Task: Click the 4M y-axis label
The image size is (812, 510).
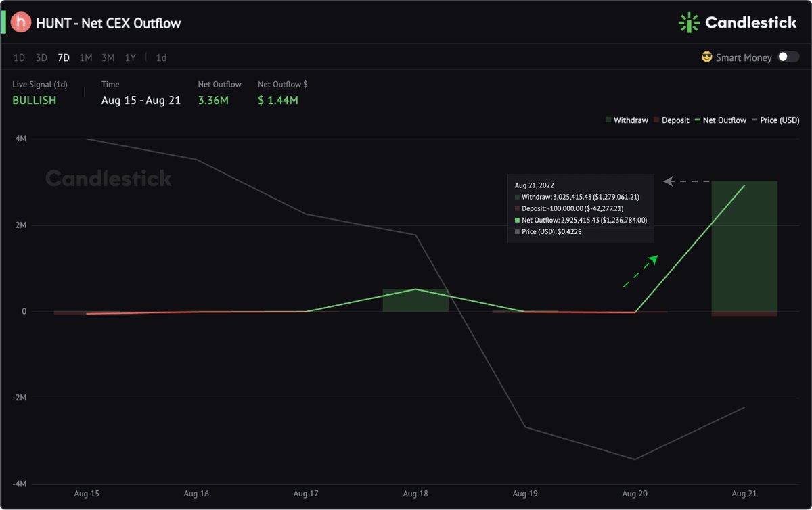Action: (x=20, y=139)
